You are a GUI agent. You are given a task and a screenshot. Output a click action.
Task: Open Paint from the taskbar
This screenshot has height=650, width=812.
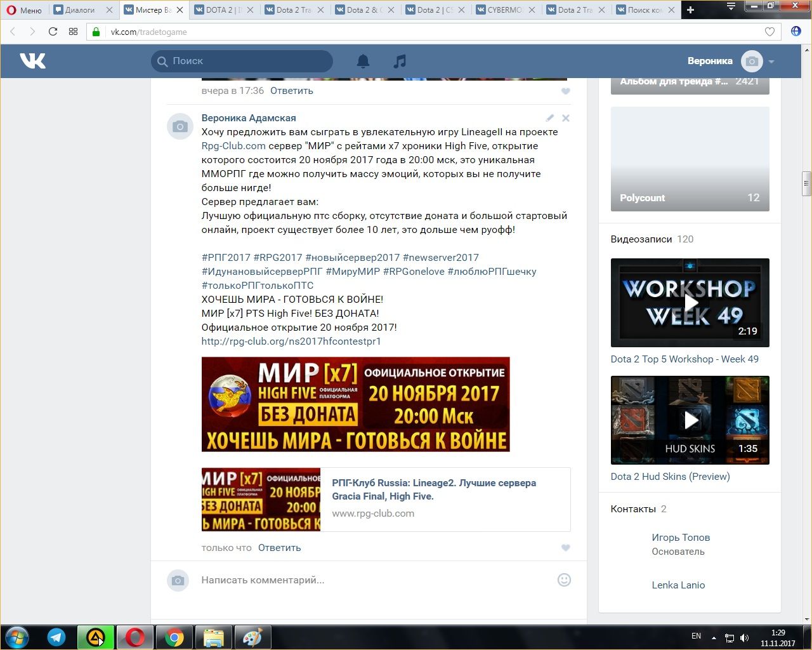pos(253,637)
